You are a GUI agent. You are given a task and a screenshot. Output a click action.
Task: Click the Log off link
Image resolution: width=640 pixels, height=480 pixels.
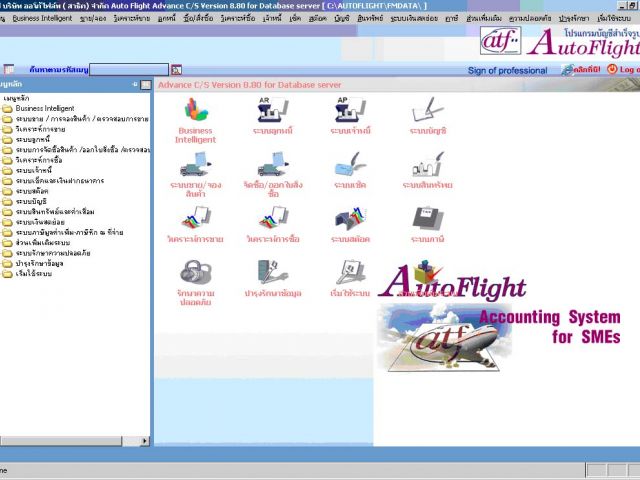click(628, 70)
